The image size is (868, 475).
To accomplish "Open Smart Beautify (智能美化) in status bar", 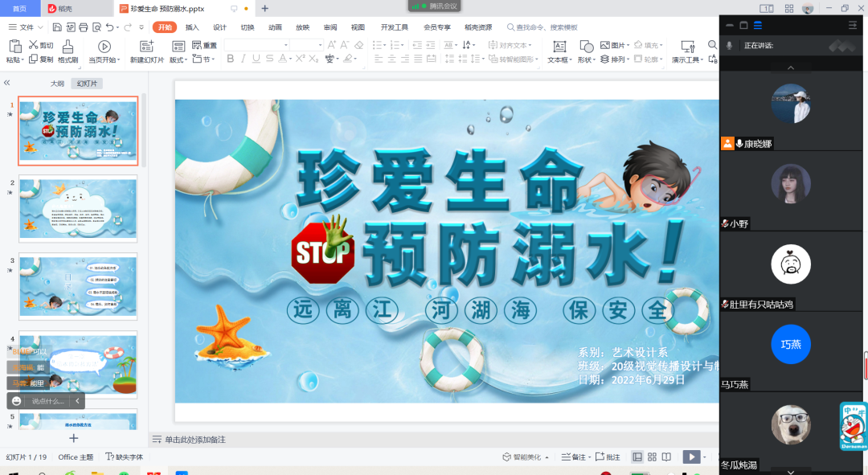I will pos(526,457).
